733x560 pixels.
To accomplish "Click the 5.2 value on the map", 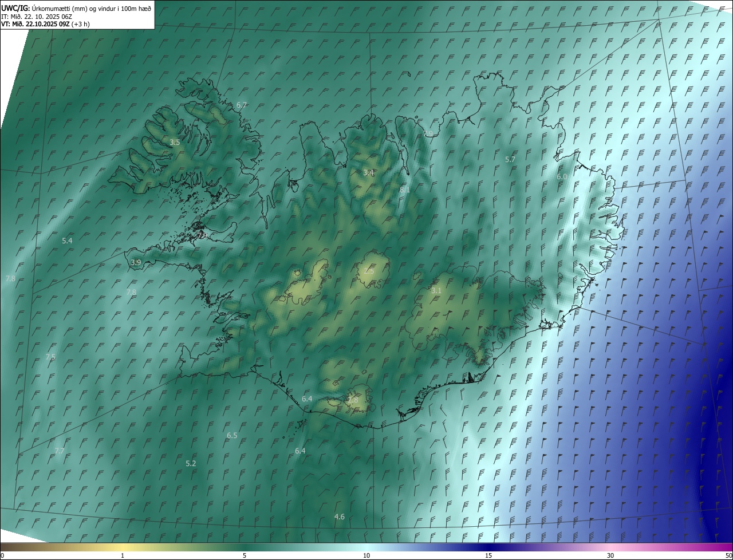I will pos(191,463).
